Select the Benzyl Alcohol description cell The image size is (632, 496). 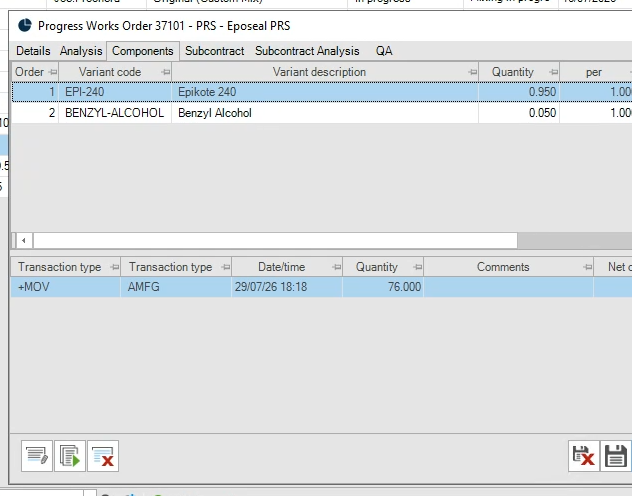click(325, 113)
